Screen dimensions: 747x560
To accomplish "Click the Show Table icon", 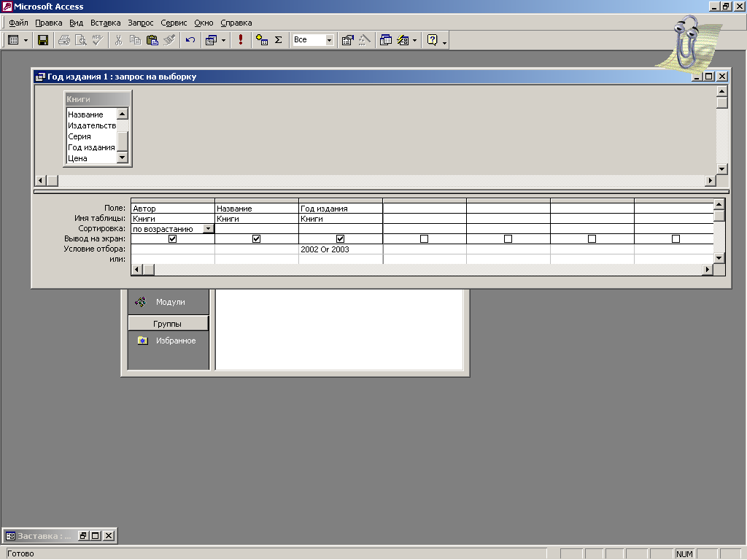I will [x=262, y=40].
